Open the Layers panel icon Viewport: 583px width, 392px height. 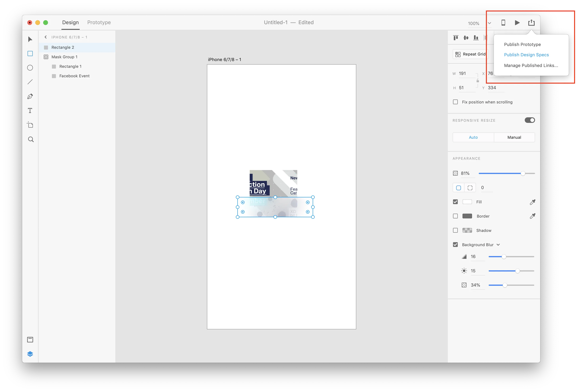[30, 354]
